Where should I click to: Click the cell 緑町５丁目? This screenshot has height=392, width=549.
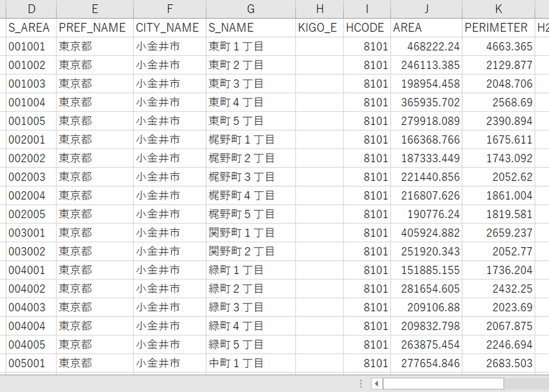click(x=251, y=344)
